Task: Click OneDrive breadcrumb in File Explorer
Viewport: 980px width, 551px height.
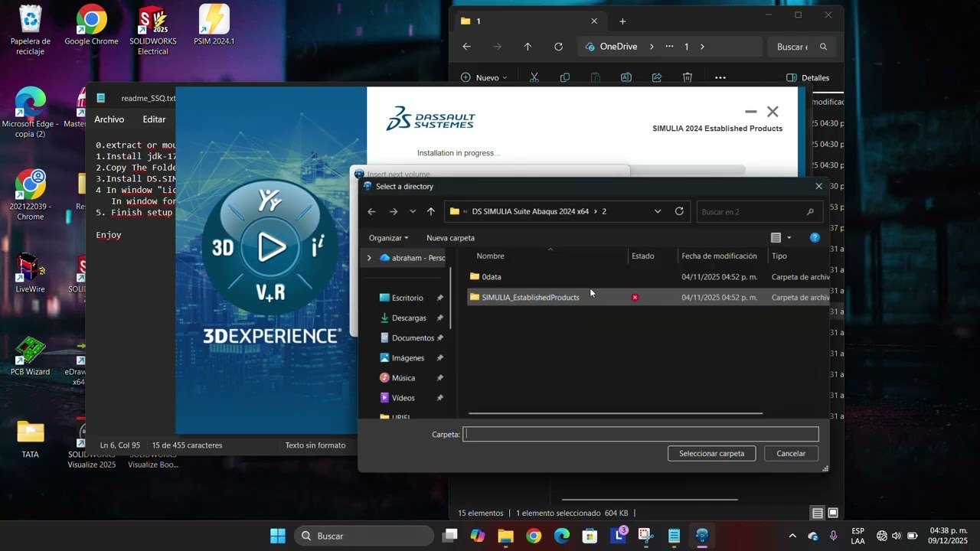Action: 619,47
